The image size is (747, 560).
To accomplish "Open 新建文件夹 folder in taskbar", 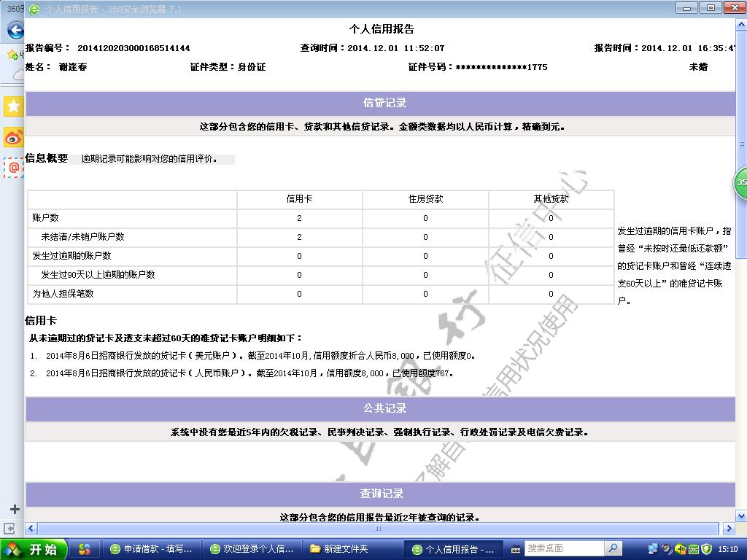I will click(352, 549).
